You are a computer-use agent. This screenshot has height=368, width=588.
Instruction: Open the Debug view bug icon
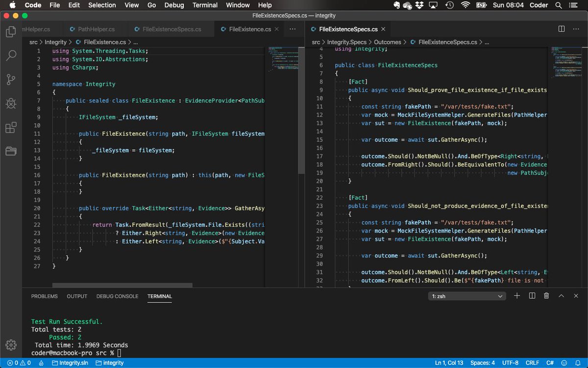[x=11, y=104]
